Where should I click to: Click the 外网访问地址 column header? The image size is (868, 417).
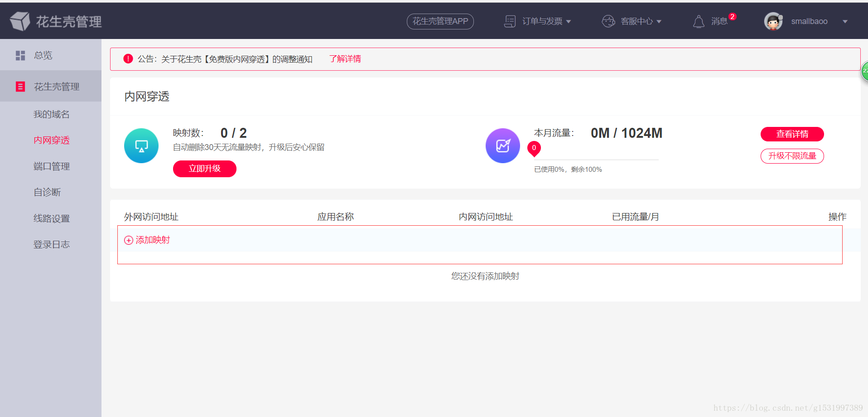[151, 217]
